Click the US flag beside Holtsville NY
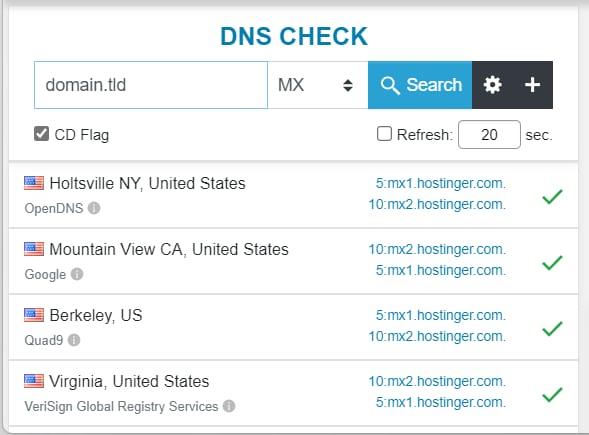The image size is (589, 435). point(34,183)
